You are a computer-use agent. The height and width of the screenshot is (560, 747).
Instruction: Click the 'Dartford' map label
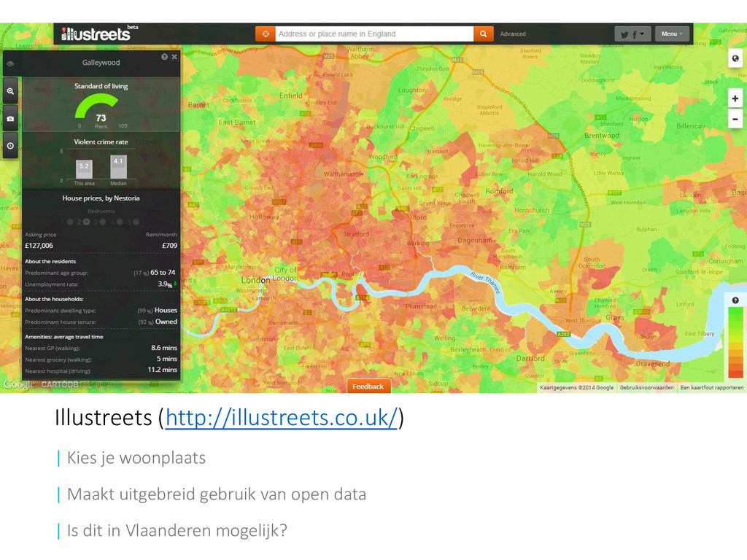click(530, 358)
